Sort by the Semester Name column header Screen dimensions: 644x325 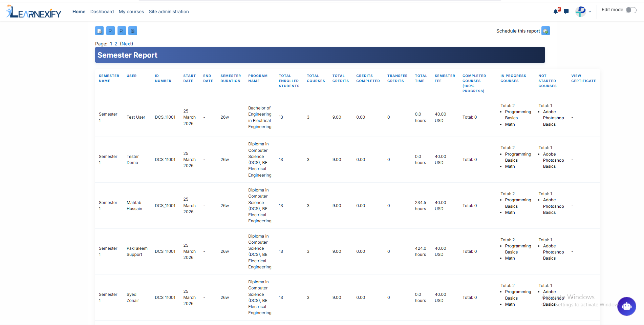coord(109,78)
